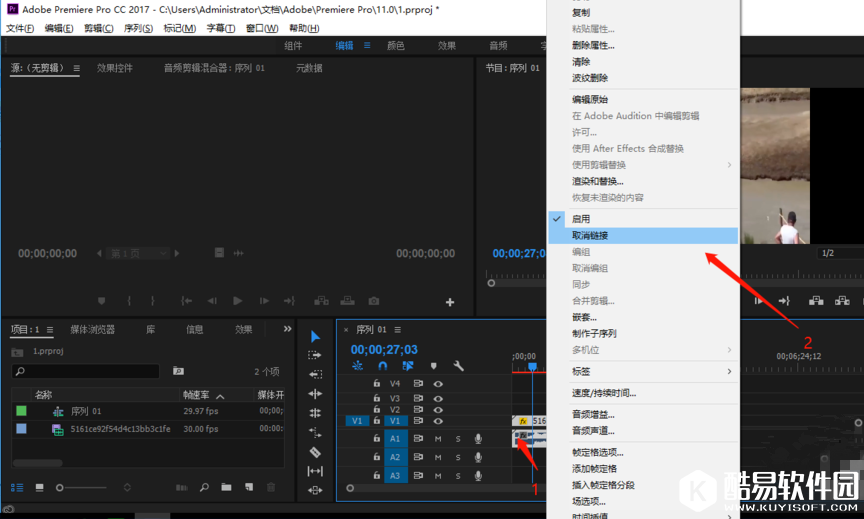Viewport: 864px width, 519px height.
Task: Toggle timeline snap magnet
Action: click(x=382, y=365)
